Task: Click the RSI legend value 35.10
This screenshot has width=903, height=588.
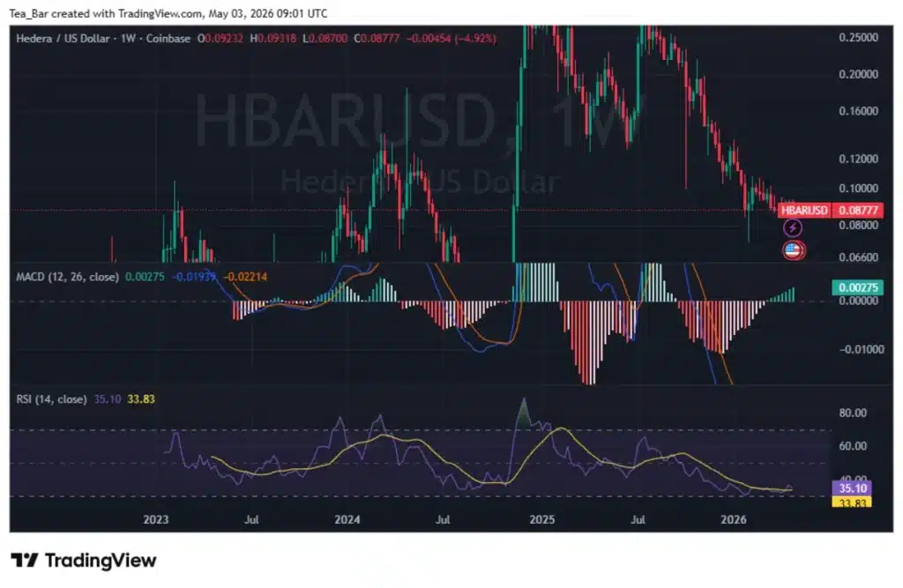Action: click(x=107, y=399)
